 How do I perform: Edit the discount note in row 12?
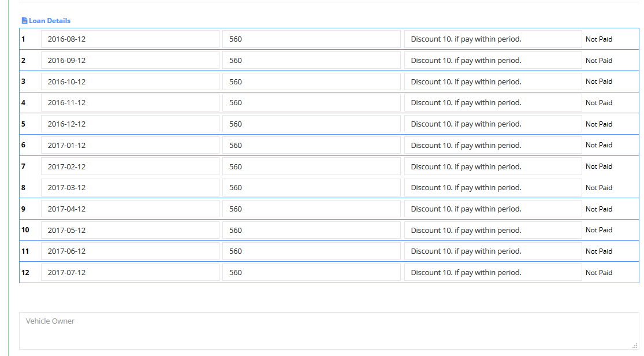tap(493, 273)
